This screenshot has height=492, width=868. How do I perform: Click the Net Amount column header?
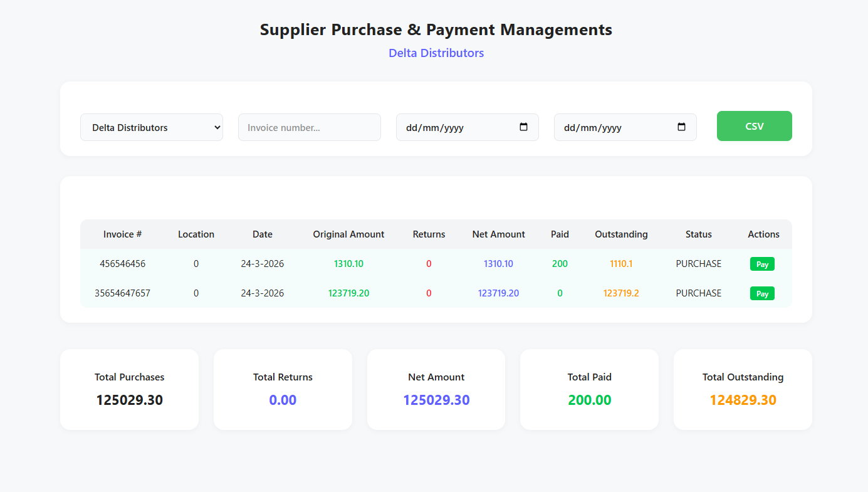[x=499, y=234]
